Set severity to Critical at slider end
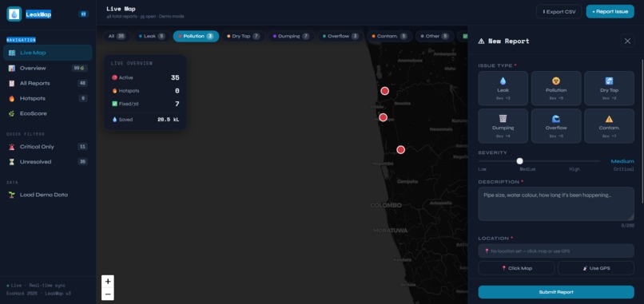The height and width of the screenshot is (304, 644). (598, 161)
